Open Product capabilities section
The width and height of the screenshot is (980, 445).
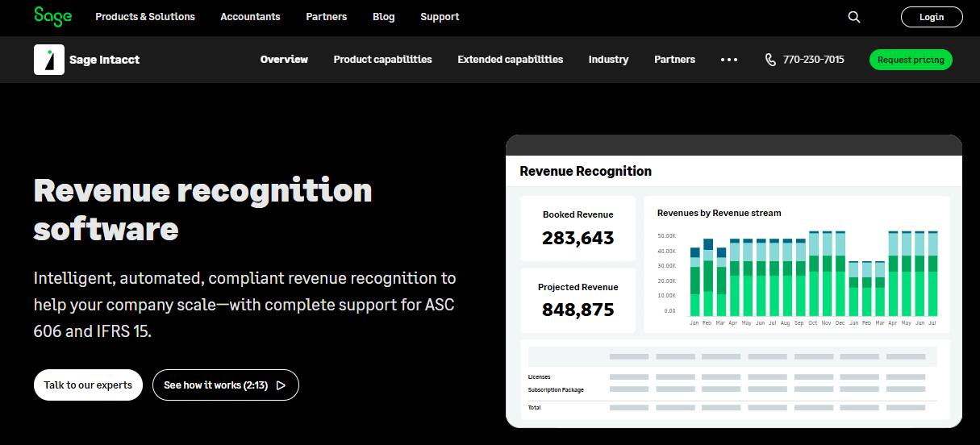[x=382, y=60]
